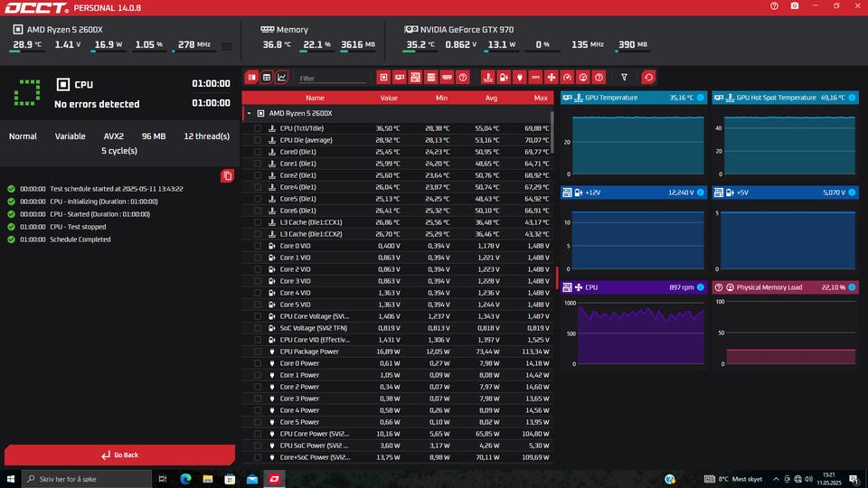Tick checkbox for Core 0 VID
The image size is (868, 488).
[x=258, y=246]
